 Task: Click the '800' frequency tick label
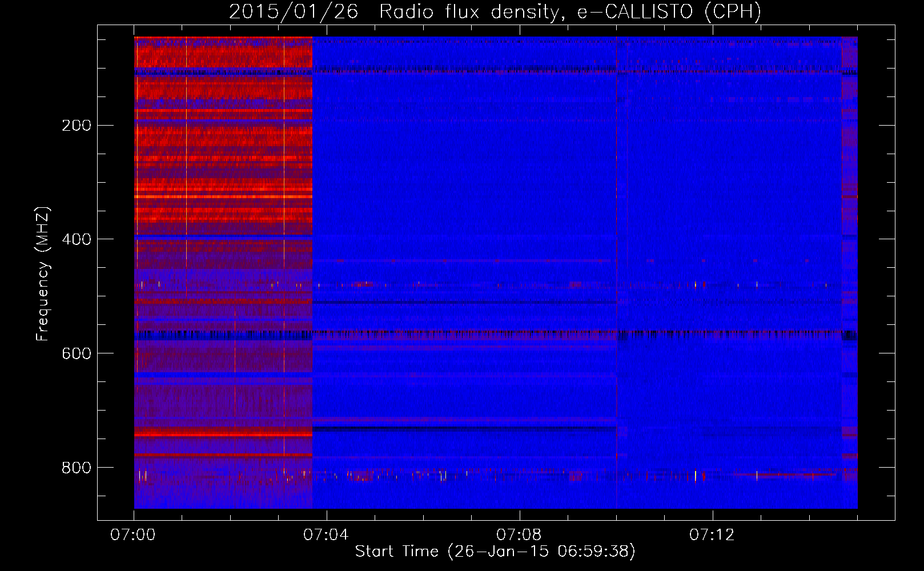coord(77,468)
